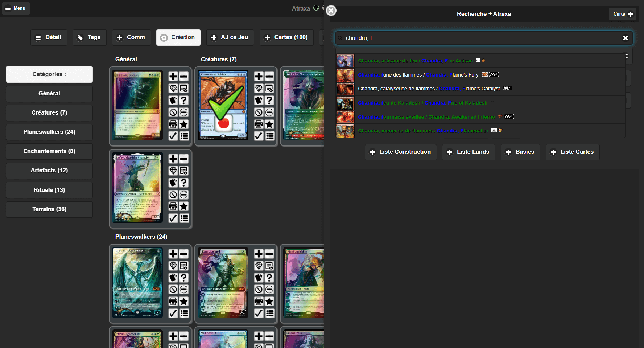Click the question mark icon beside Atraxa card
The height and width of the screenshot is (348, 644).
[184, 101]
